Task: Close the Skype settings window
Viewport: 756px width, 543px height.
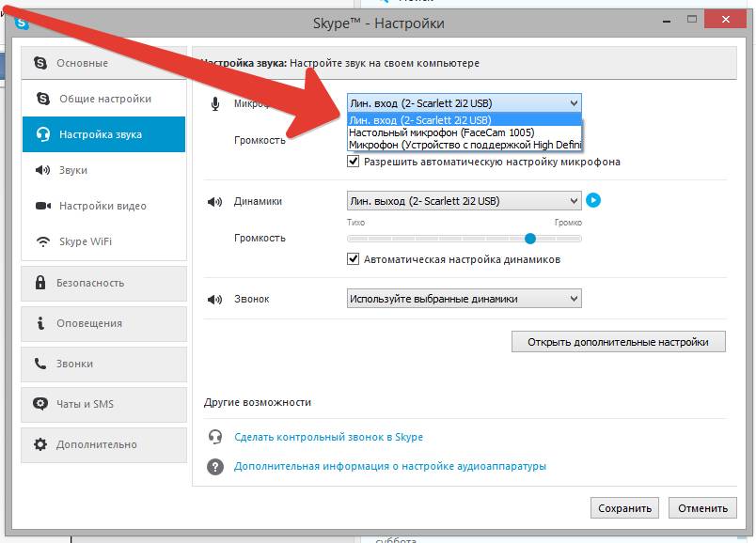Action: click(725, 20)
